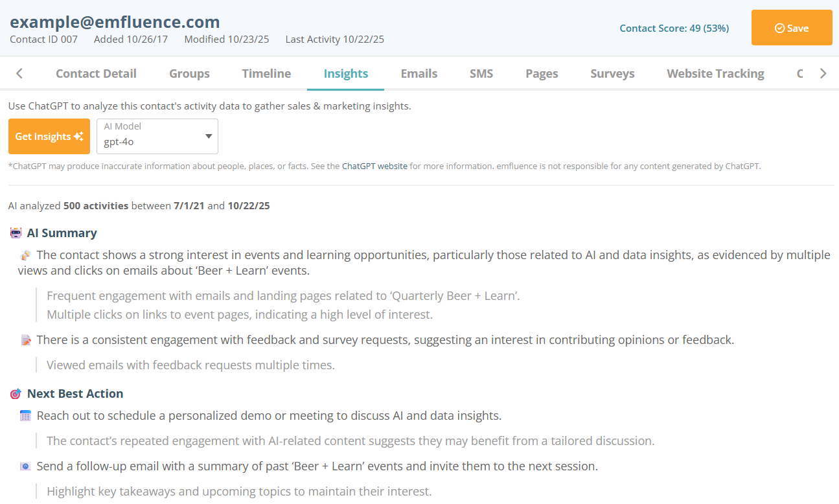Click the target icon beside Next Best Action
This screenshot has height=504, width=839.
[x=16, y=394]
